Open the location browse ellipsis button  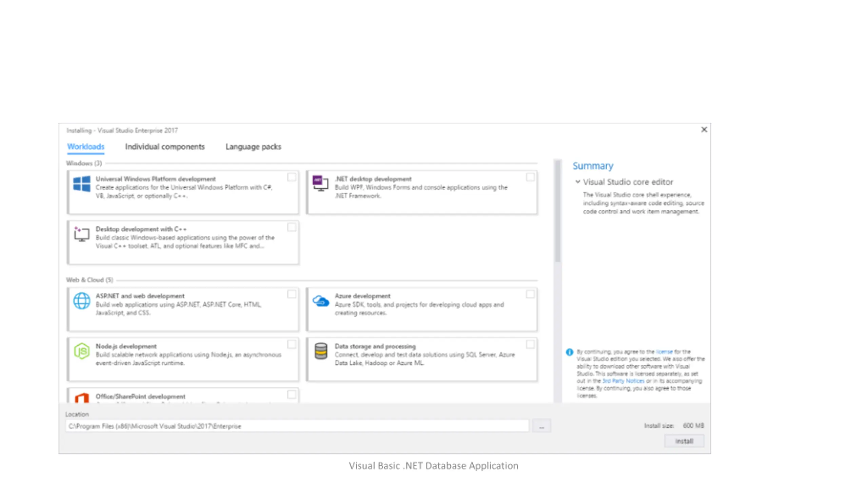(541, 426)
